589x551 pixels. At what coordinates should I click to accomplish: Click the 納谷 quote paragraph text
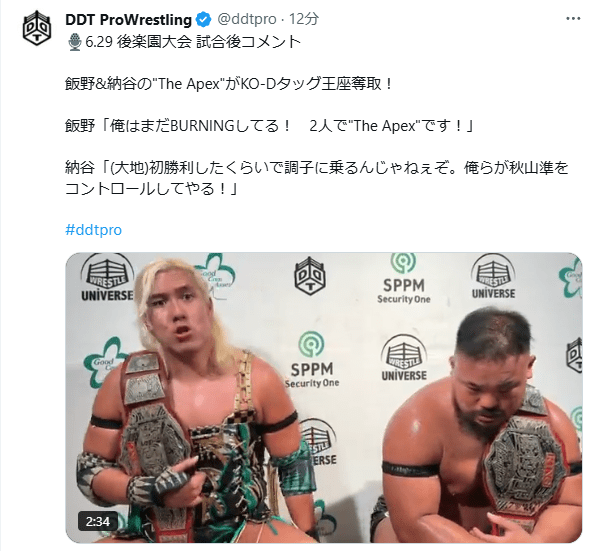click(317, 178)
